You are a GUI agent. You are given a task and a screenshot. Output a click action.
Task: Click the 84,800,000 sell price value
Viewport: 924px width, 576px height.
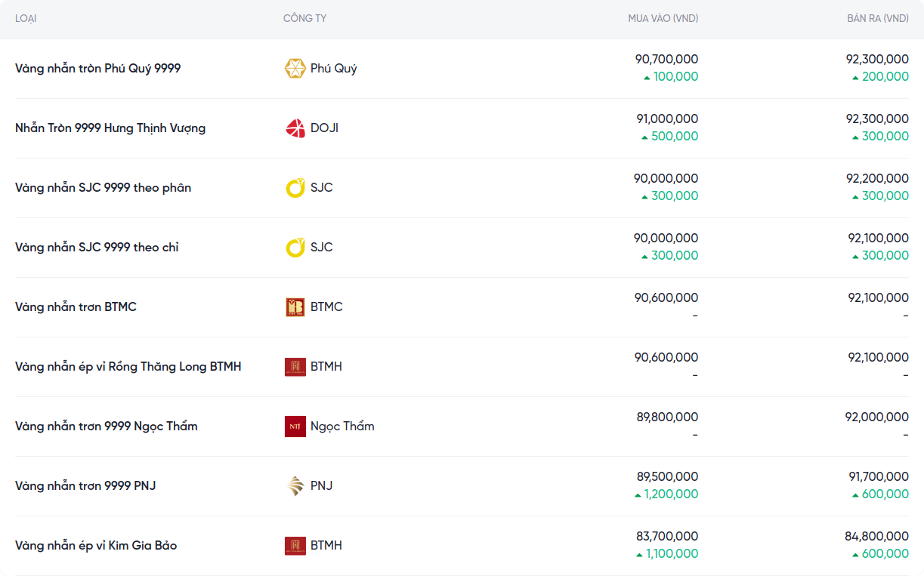point(876,537)
